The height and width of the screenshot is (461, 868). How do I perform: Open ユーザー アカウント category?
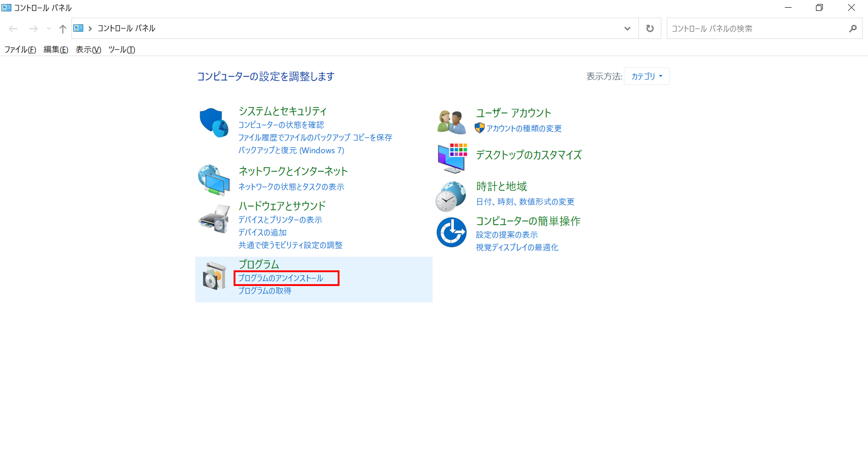(513, 113)
